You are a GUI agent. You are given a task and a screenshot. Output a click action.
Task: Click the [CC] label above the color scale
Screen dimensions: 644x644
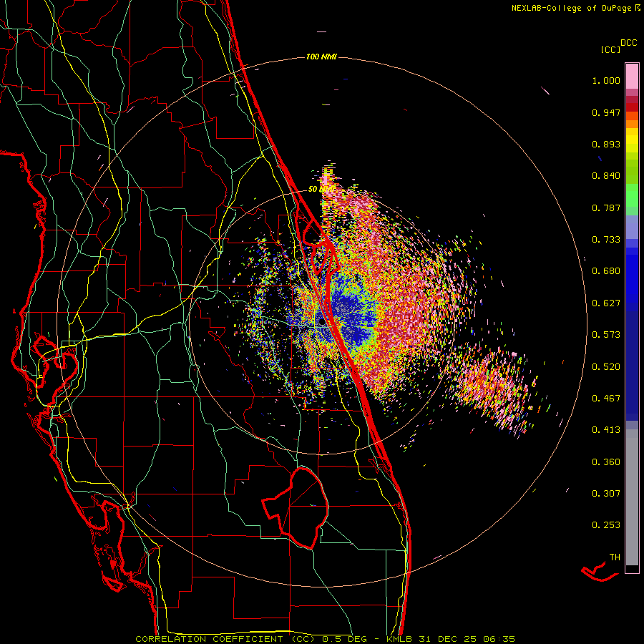click(x=610, y=49)
